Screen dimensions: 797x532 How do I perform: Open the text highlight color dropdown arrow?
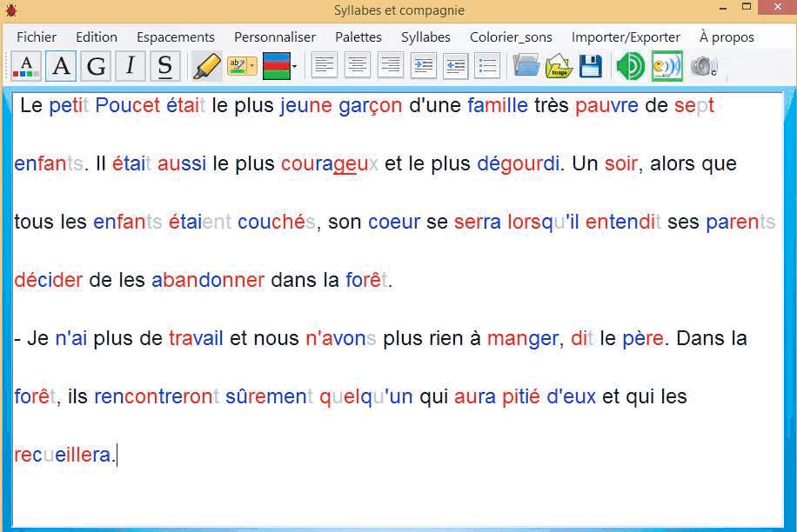click(x=252, y=66)
